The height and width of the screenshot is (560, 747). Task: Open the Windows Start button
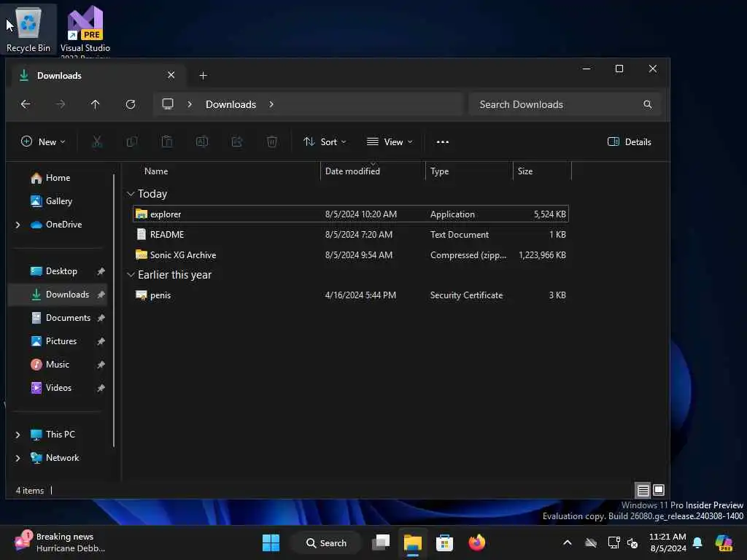(x=271, y=542)
